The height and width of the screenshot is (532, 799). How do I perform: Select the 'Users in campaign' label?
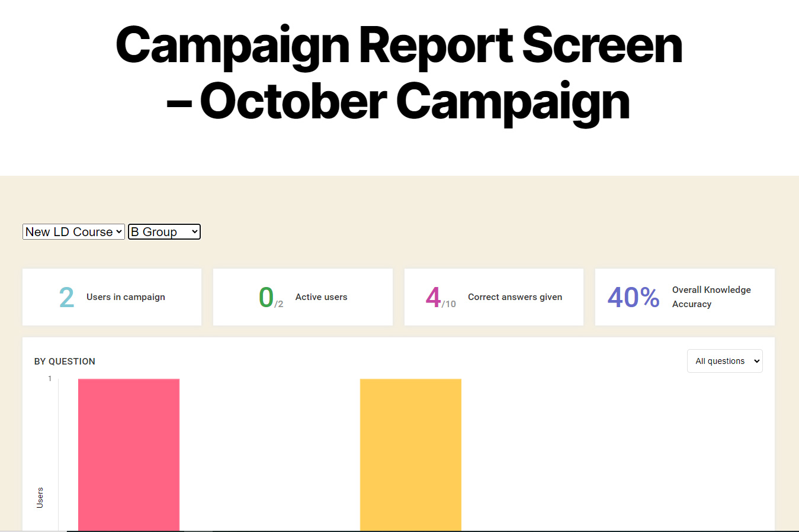pyautogui.click(x=126, y=297)
